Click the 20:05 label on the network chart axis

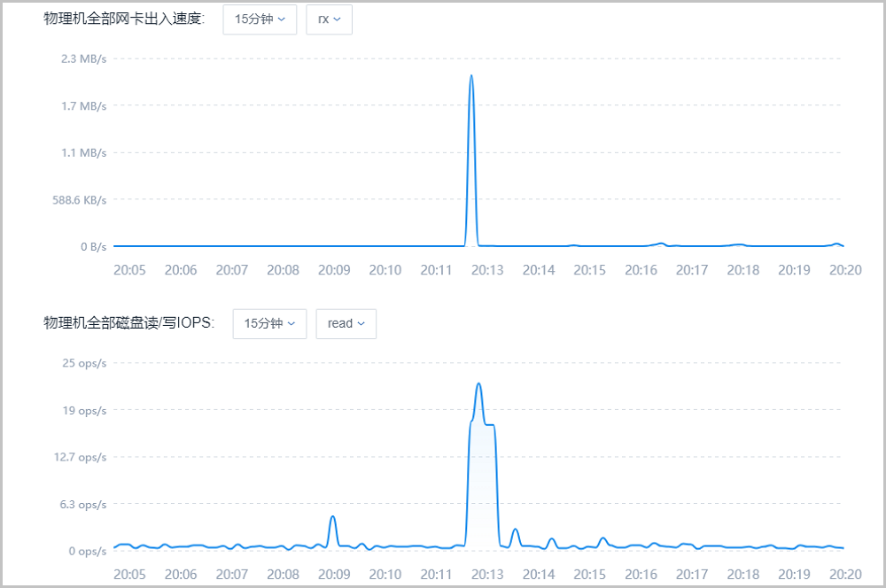click(x=129, y=270)
